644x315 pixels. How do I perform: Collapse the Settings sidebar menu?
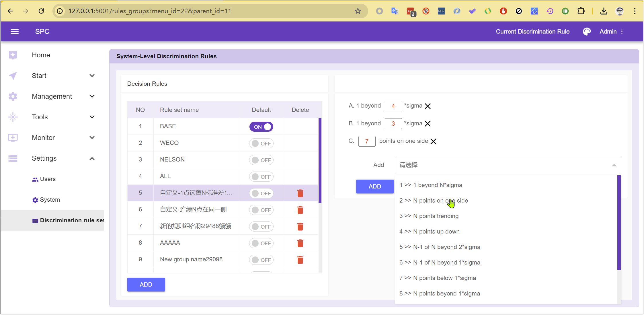point(92,158)
